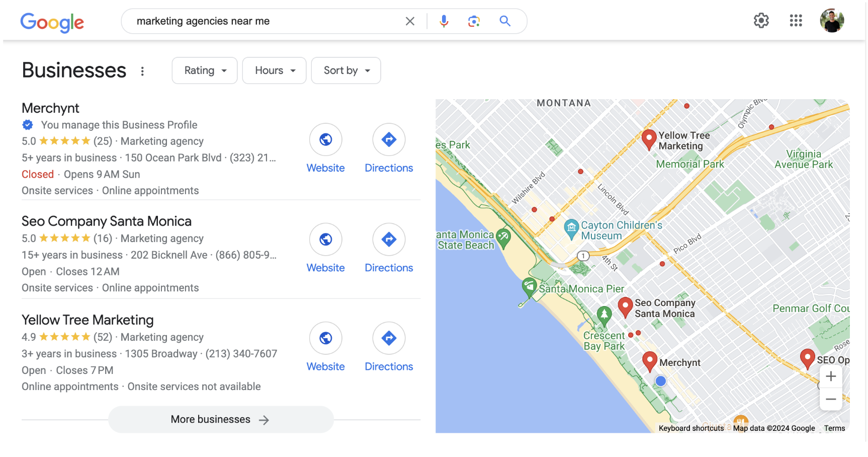The height and width of the screenshot is (457, 868).
Task: Click 'You manage this Business Profile' text
Action: click(x=119, y=125)
